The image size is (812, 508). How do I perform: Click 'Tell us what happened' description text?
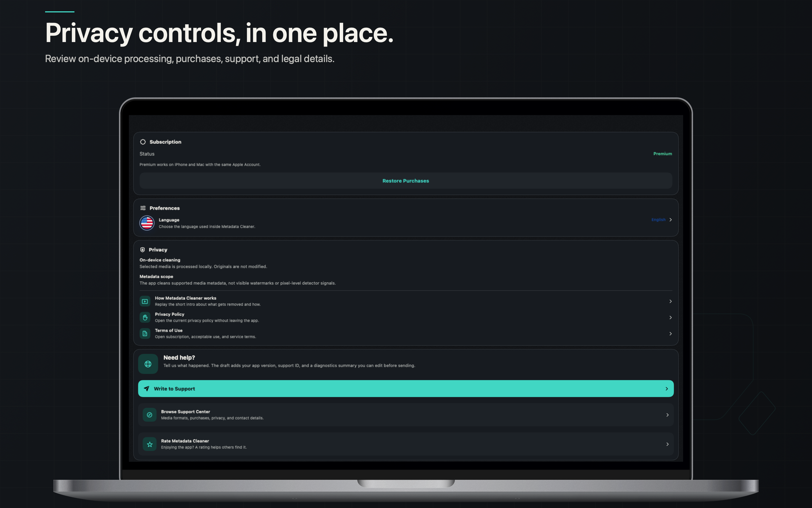(x=289, y=365)
